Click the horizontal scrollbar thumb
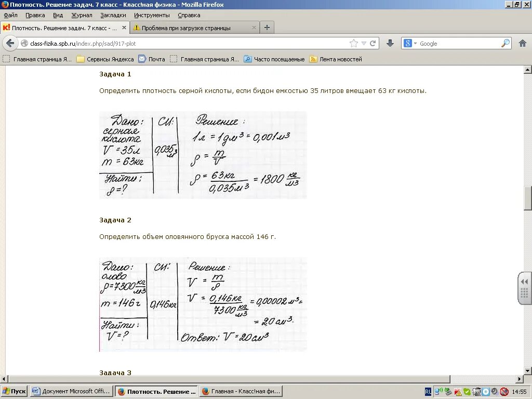This screenshot has height=399, width=532. coord(229,379)
